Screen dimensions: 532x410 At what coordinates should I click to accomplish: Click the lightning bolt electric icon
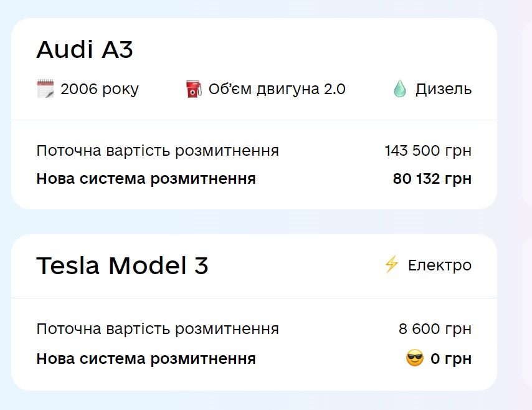[391, 264]
